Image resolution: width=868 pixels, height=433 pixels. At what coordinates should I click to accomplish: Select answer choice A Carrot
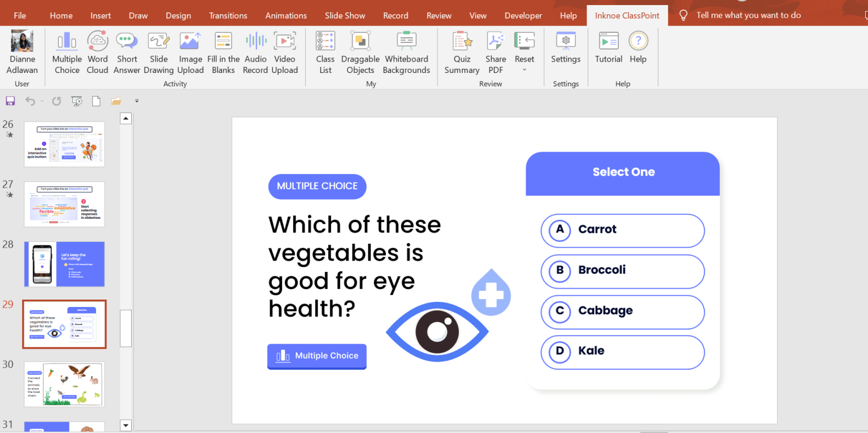pos(622,231)
